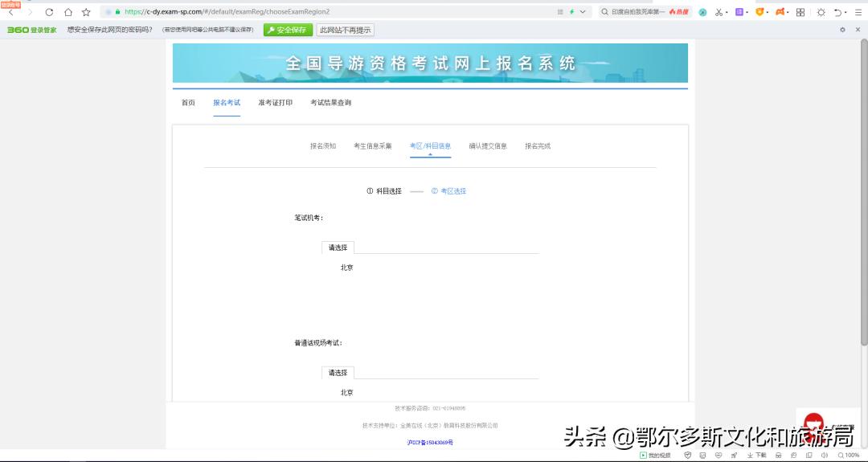Screen dimensions: 868x462
Task: Expand dropdown arrow beside scissors icon
Action: pyautogui.click(x=727, y=12)
